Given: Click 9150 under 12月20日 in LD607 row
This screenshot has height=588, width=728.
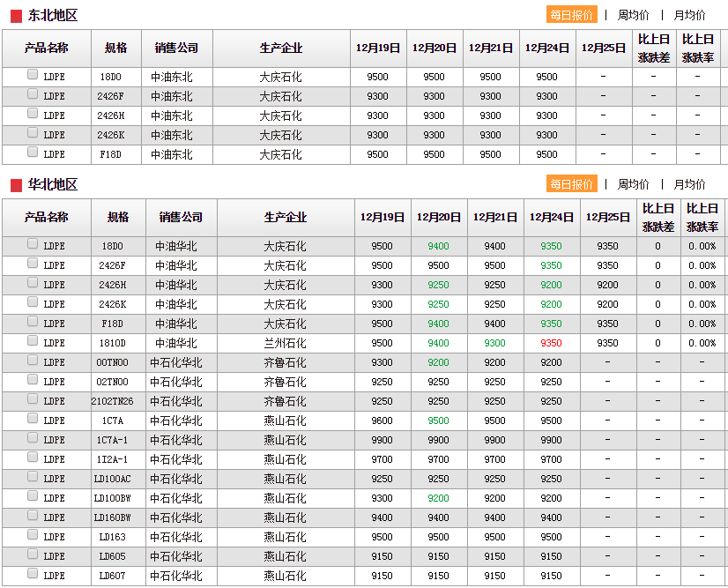Looking at the screenshot, I should point(438,576).
